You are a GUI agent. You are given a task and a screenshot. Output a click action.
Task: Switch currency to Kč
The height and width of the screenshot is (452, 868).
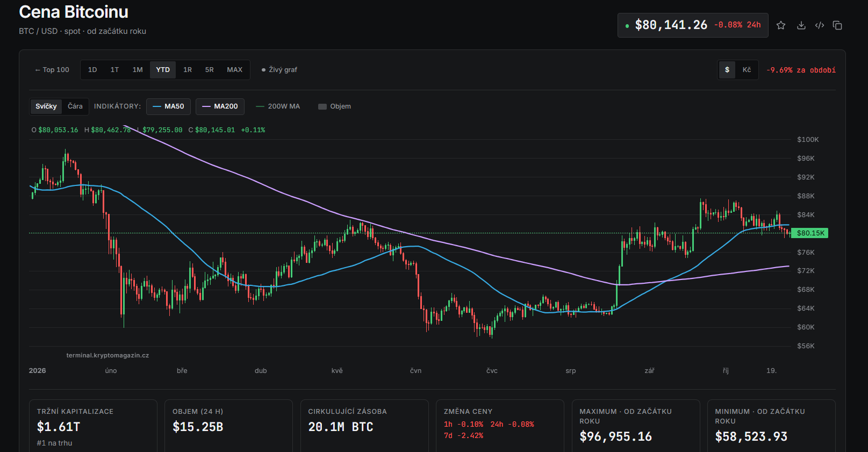[x=747, y=70]
